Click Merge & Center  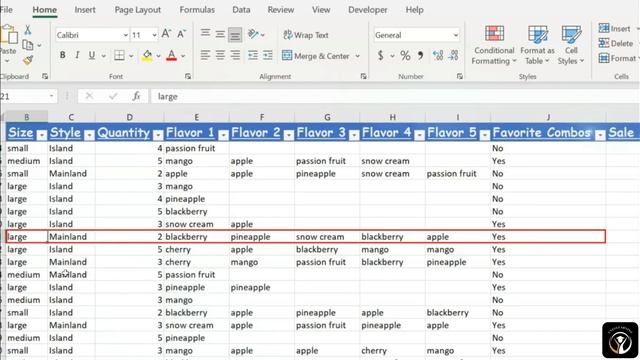tap(316, 56)
